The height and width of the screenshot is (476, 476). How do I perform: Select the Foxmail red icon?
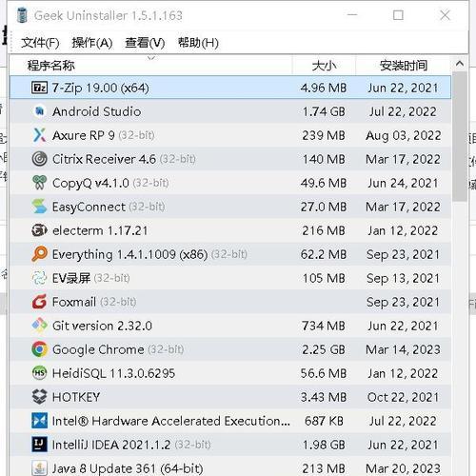39,302
